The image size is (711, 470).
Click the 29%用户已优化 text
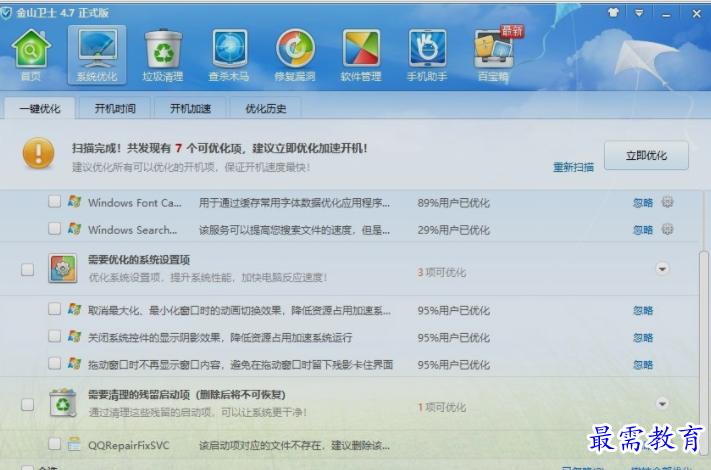(453, 230)
